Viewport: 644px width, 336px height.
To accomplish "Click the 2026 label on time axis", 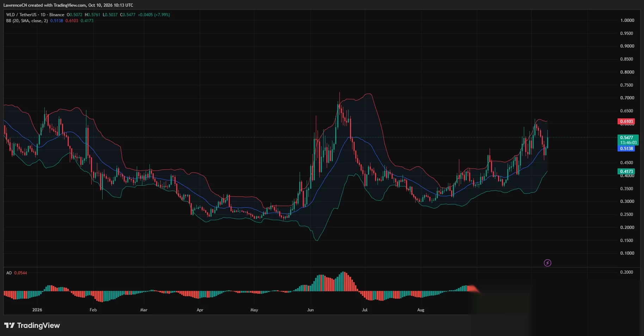I will point(37,310).
